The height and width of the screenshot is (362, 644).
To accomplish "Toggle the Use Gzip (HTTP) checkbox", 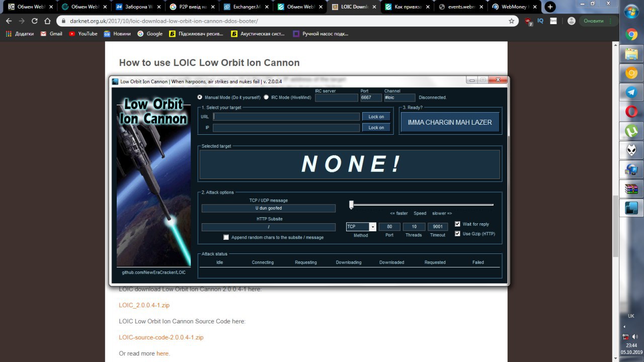I will [457, 233].
